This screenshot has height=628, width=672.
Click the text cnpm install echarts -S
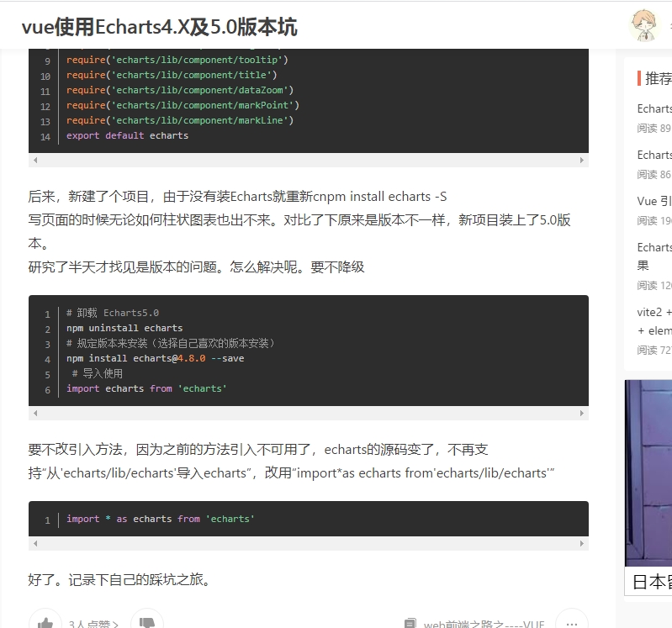pyautogui.click(x=379, y=197)
